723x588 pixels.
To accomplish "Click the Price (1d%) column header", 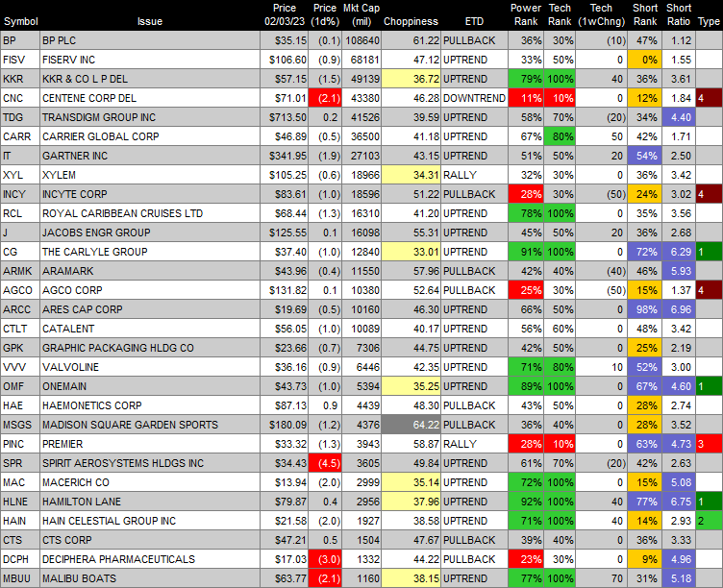I will [325, 14].
